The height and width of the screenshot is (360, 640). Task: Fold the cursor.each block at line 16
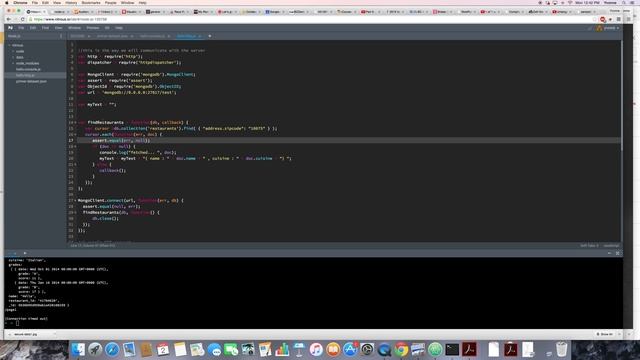point(75,134)
